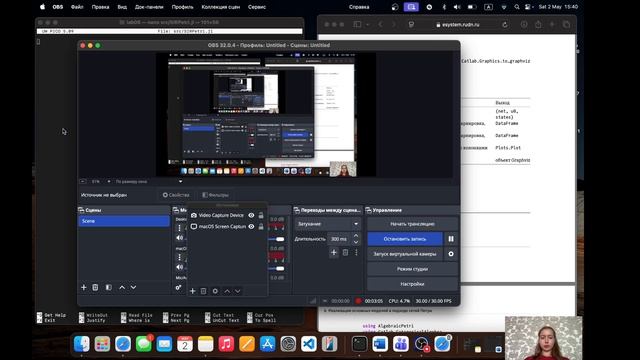
Task: Hide the macOS Screen Capture source
Action: 251,226
